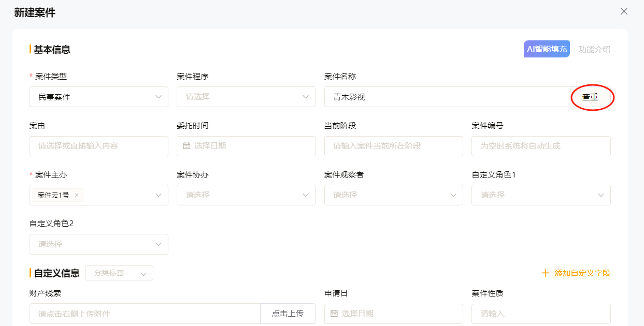
Task: Close the 新建案件 dialog
Action: pos(624,11)
